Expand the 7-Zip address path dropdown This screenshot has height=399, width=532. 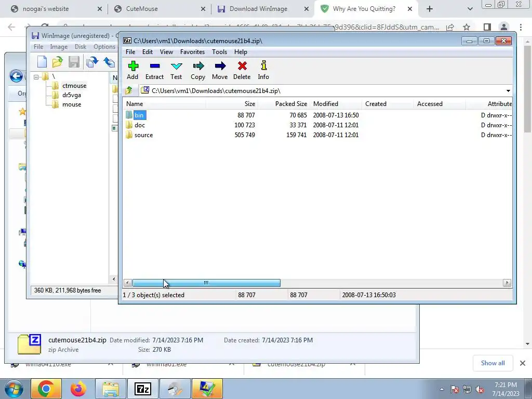[x=508, y=90]
